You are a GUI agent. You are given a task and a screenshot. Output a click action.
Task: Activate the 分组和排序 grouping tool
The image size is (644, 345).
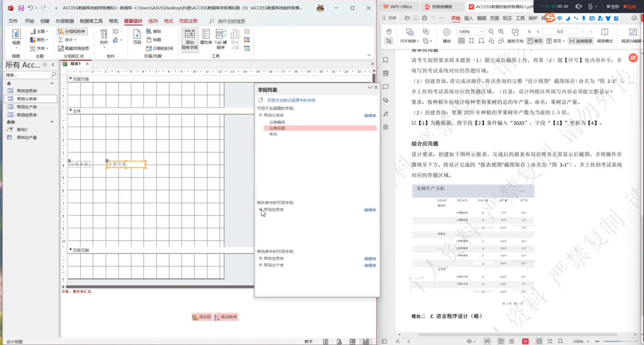(72, 31)
